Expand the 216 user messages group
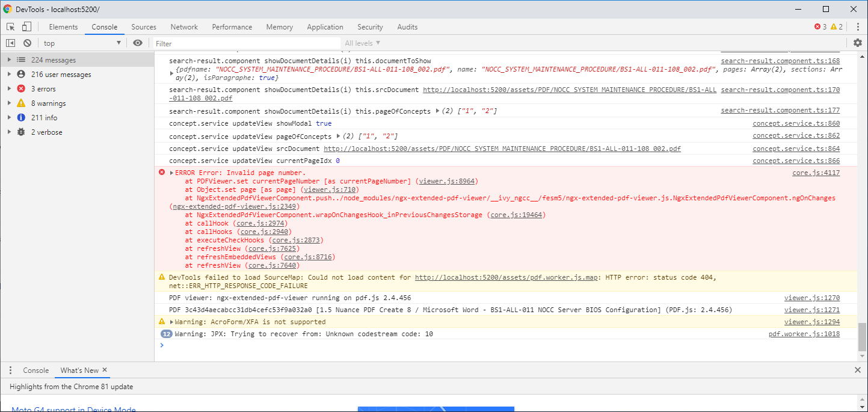The height and width of the screenshot is (412, 868). [x=9, y=75]
